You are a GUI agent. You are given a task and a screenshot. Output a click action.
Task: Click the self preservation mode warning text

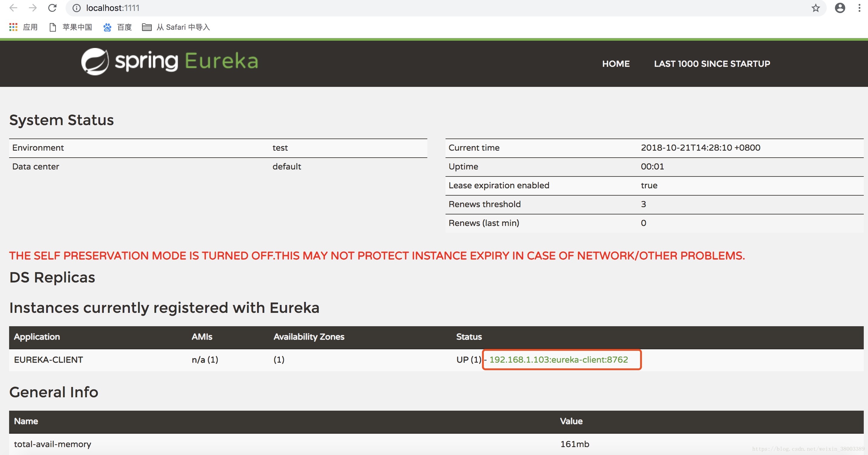coord(377,256)
